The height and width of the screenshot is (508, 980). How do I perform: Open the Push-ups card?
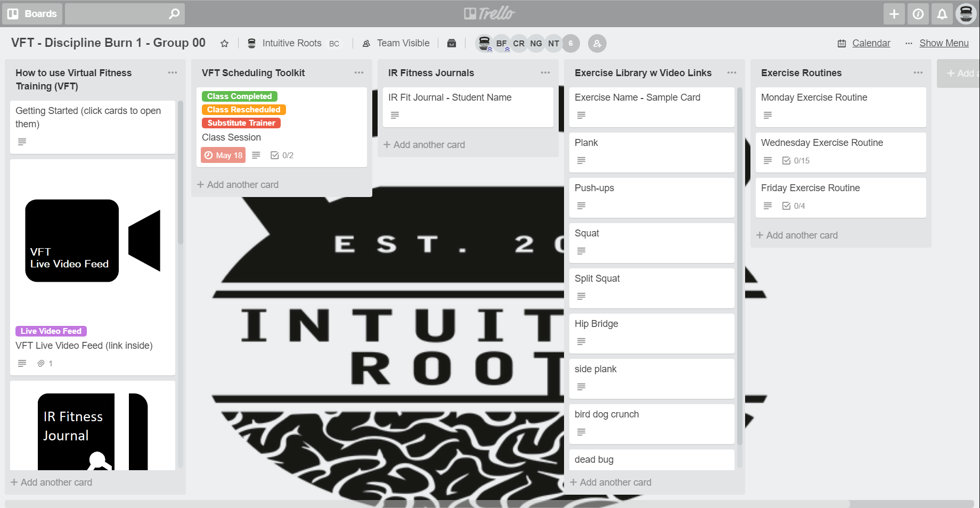(652, 198)
